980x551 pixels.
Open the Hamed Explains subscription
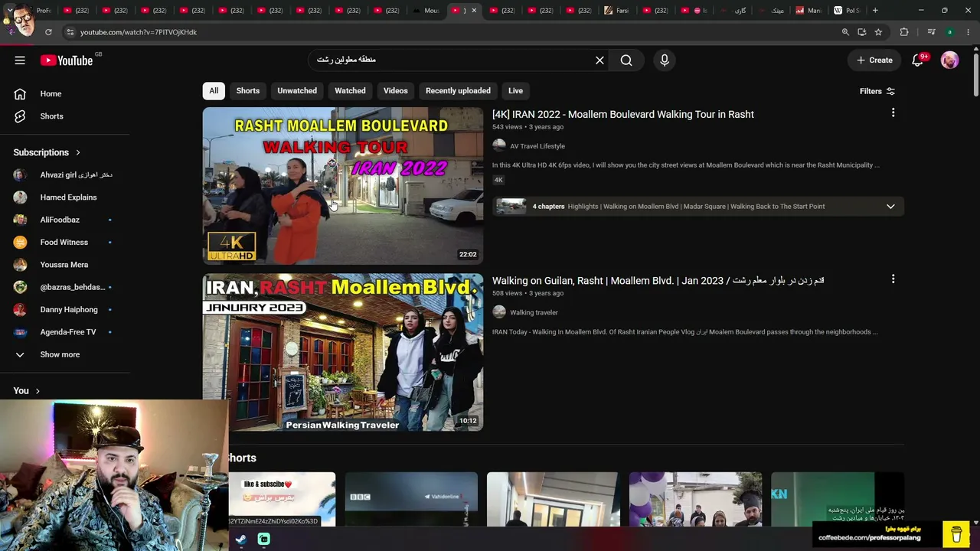pos(67,197)
